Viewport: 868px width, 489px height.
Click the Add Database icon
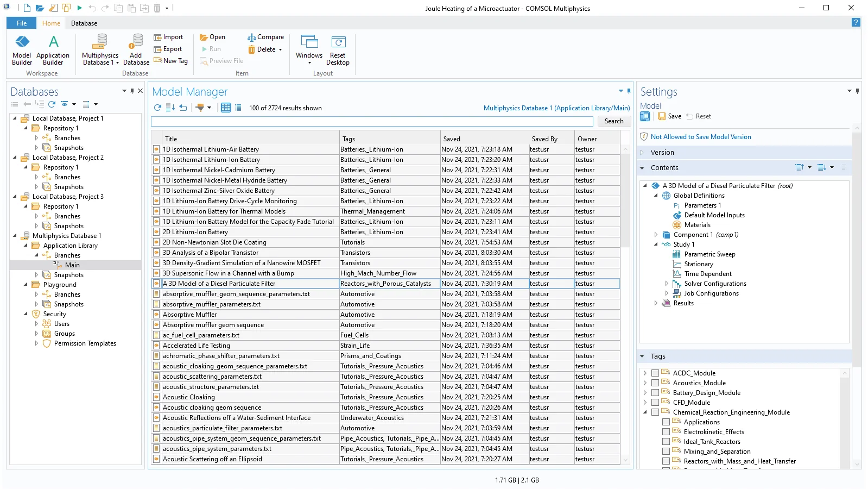pos(136,50)
